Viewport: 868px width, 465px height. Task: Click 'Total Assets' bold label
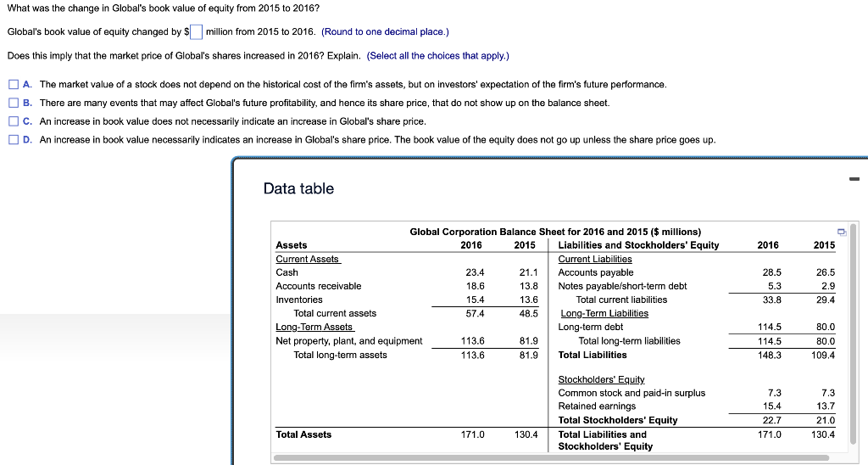pyautogui.click(x=303, y=434)
